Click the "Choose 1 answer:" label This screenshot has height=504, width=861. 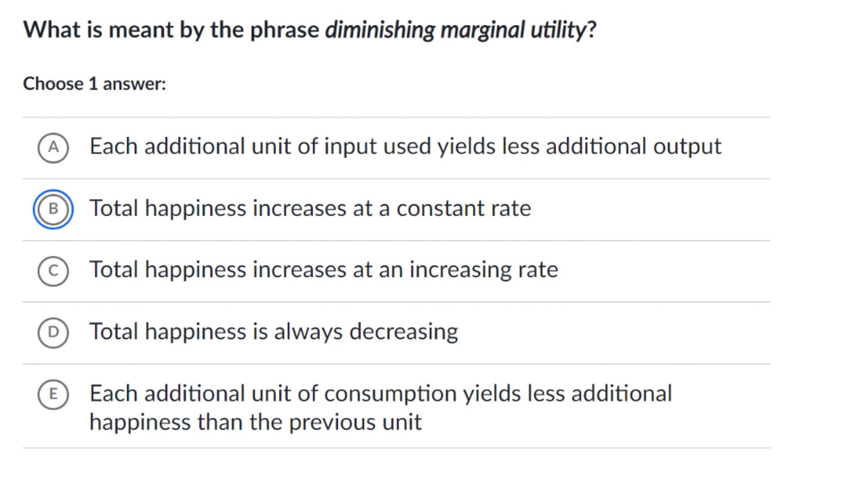click(x=94, y=84)
